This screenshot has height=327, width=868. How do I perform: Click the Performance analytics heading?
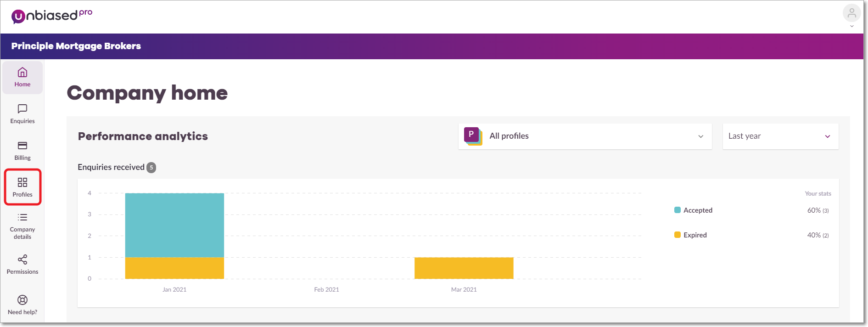coord(143,136)
